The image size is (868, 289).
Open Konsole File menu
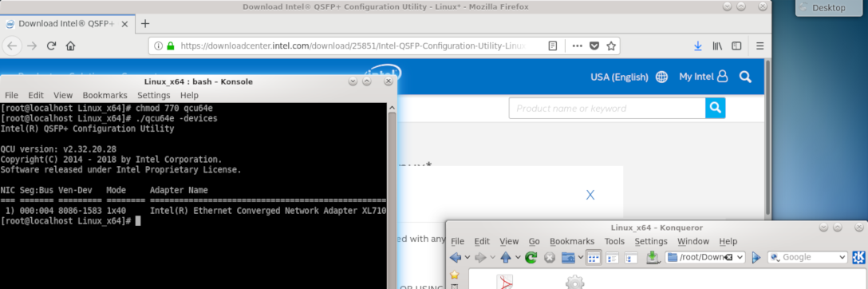tap(11, 95)
